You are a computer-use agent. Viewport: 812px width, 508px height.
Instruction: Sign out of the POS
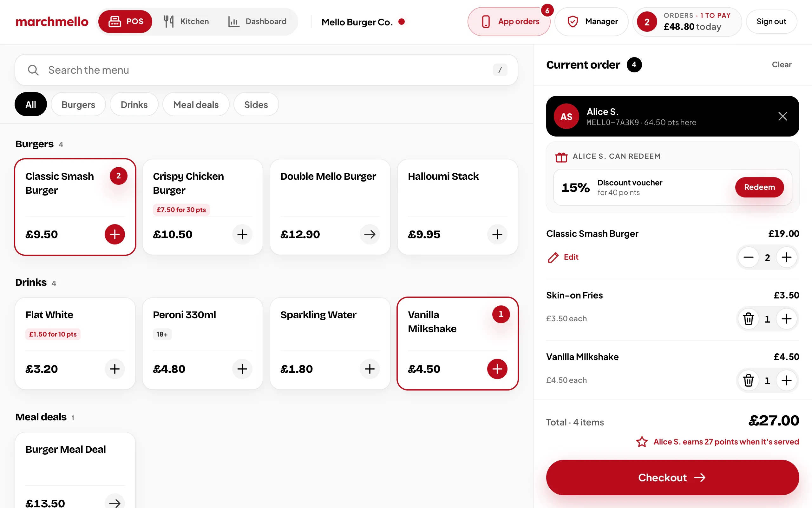click(x=771, y=22)
